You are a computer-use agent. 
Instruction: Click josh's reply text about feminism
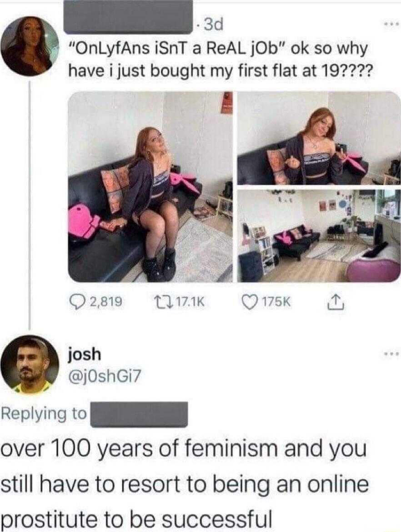point(185,483)
